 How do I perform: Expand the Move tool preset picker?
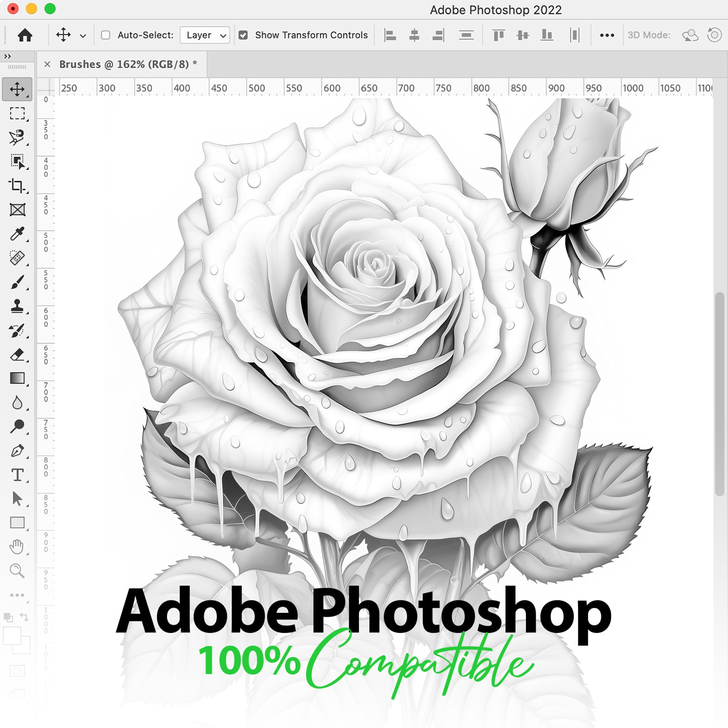point(83,36)
